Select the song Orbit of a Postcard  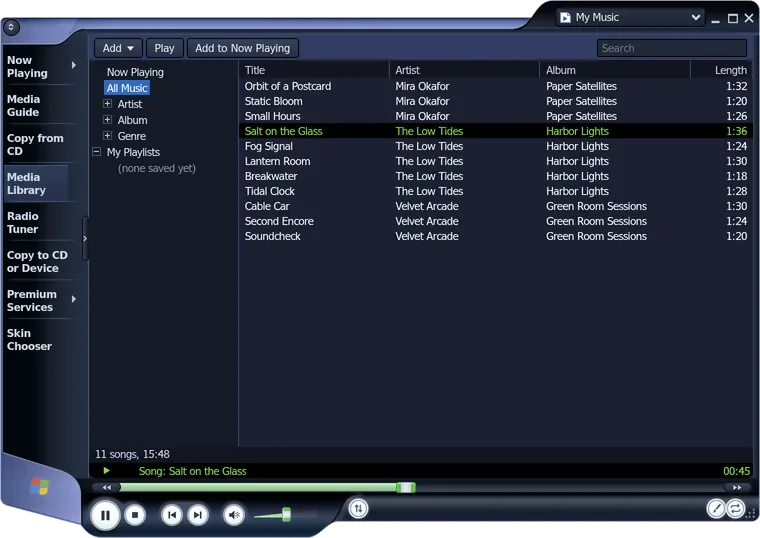point(495,86)
